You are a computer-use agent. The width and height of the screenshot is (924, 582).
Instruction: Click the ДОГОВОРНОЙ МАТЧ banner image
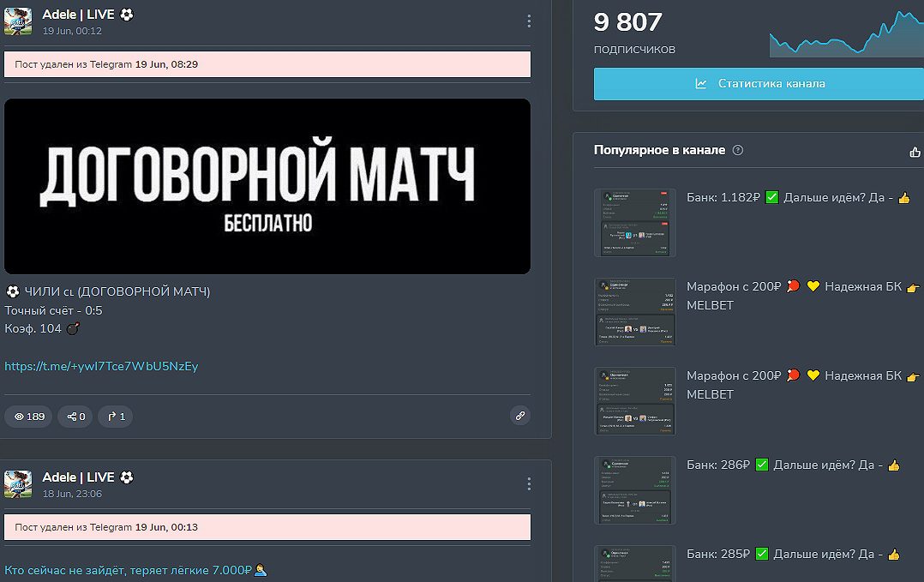click(x=267, y=186)
